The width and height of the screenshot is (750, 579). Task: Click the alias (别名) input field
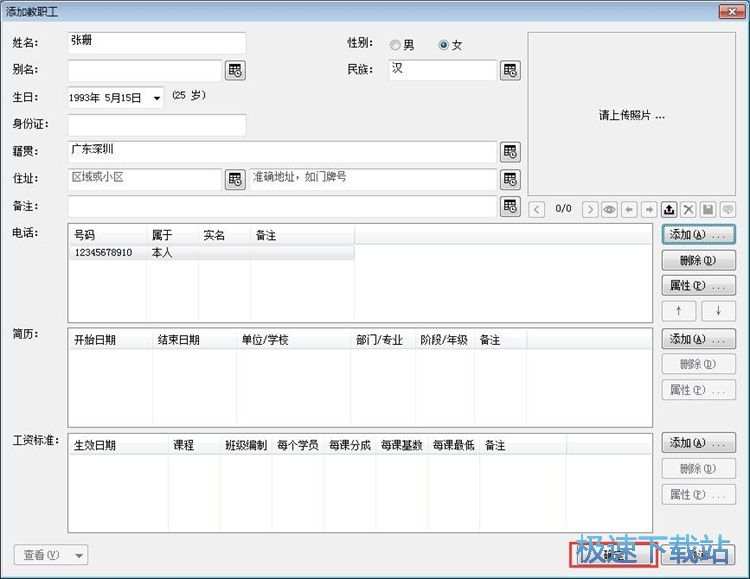click(x=144, y=70)
